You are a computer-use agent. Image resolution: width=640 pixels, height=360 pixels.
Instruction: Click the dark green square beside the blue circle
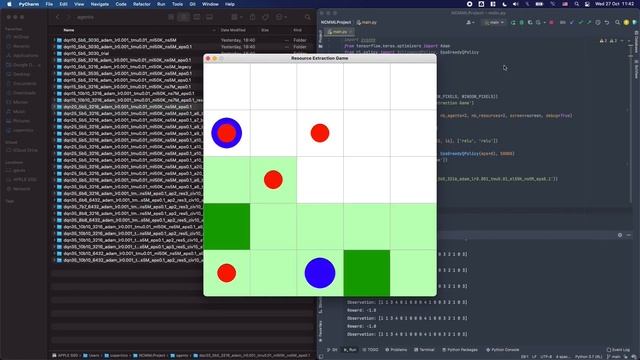[367, 273]
